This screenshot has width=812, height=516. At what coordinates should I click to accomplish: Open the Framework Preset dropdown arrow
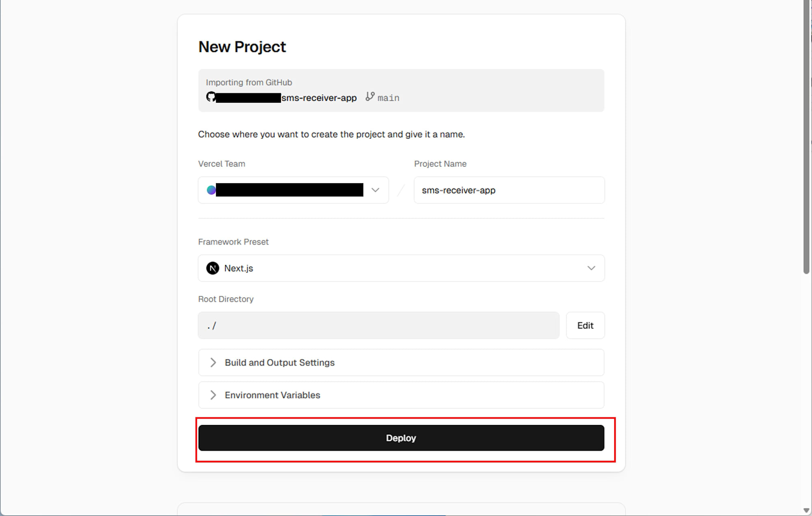(591, 268)
